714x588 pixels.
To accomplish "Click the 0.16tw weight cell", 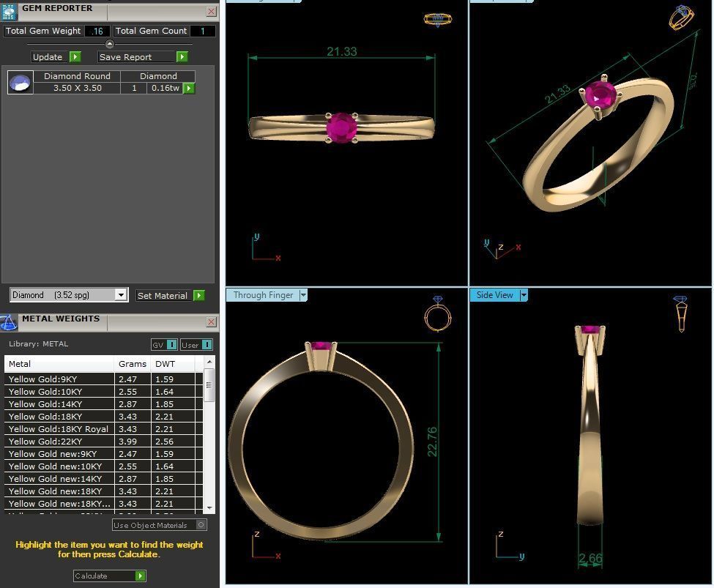I will 165,88.
